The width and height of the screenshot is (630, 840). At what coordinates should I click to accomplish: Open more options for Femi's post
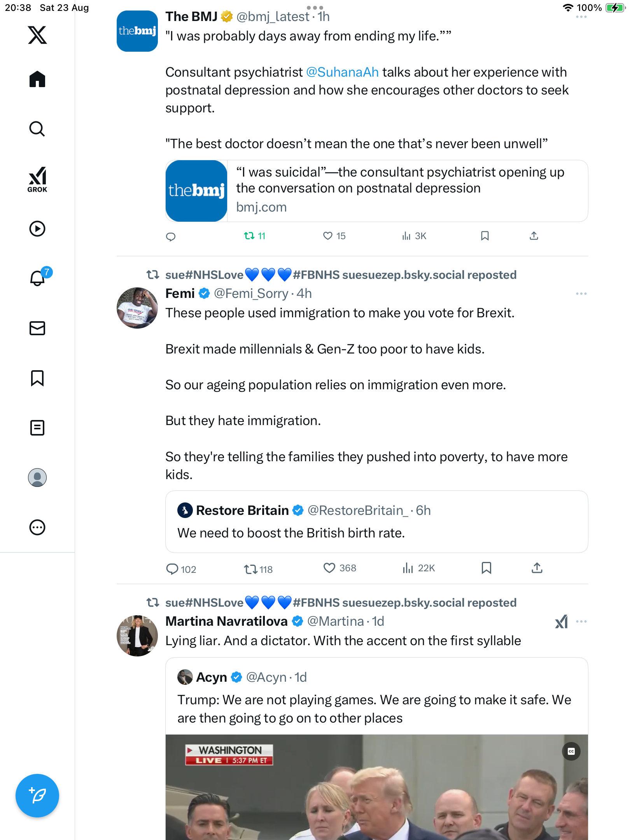pyautogui.click(x=581, y=294)
